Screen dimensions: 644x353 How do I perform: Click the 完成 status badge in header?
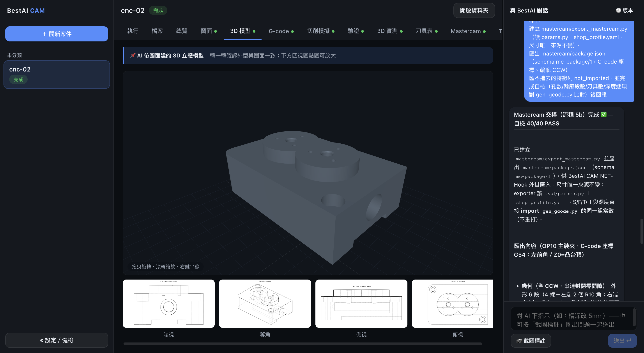pyautogui.click(x=158, y=11)
